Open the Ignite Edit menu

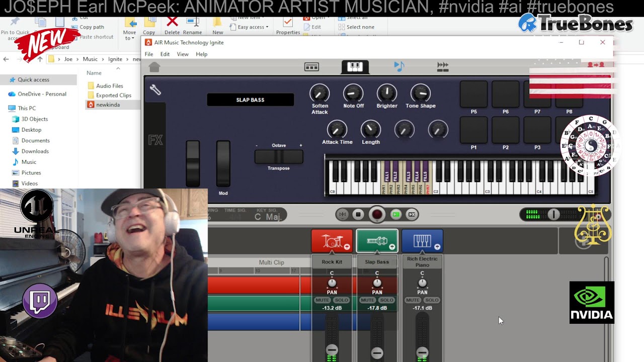(x=165, y=54)
